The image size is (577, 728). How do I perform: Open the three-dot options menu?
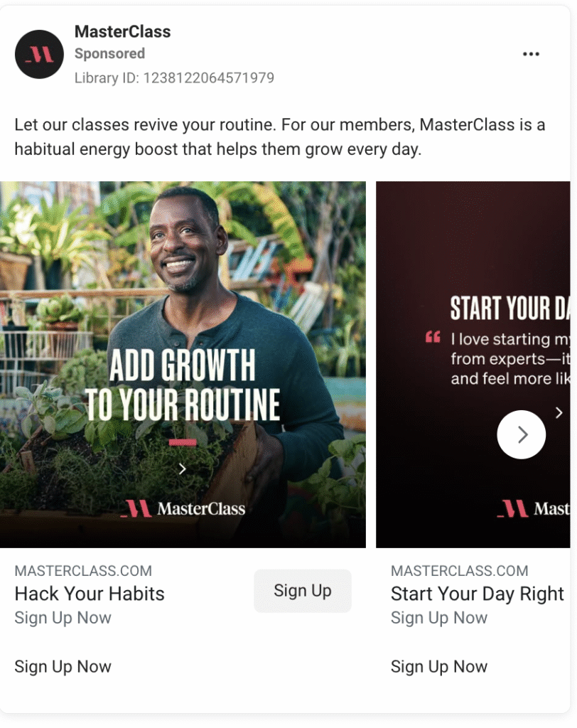[x=531, y=54]
